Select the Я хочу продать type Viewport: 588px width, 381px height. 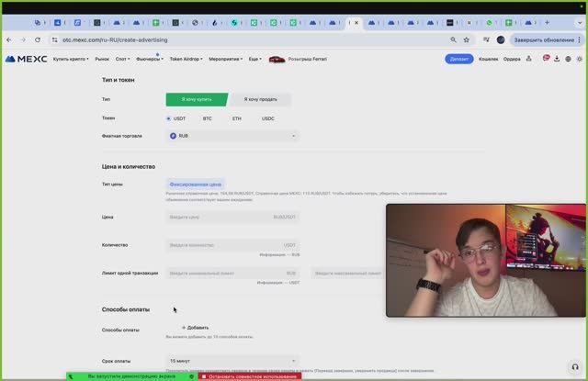pos(260,99)
